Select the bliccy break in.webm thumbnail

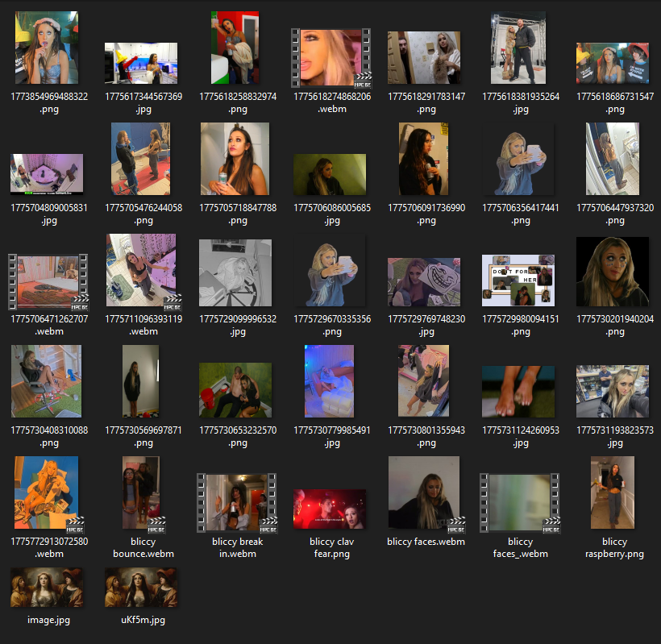click(237, 503)
